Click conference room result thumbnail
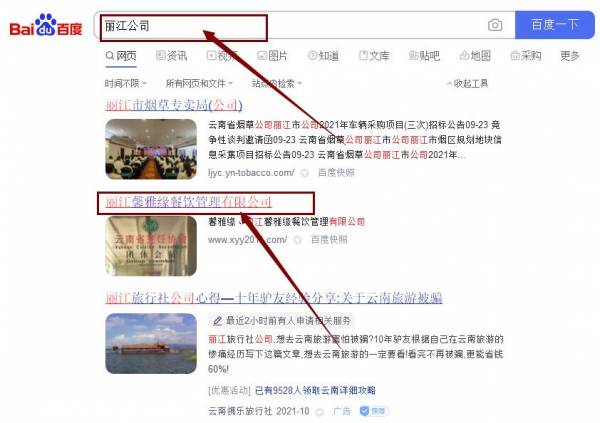600x423 pixels. [151, 149]
